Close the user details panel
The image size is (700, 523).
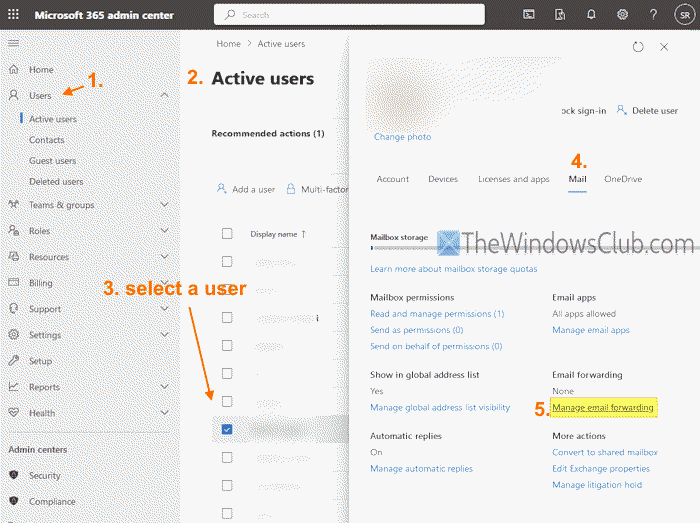coord(664,46)
